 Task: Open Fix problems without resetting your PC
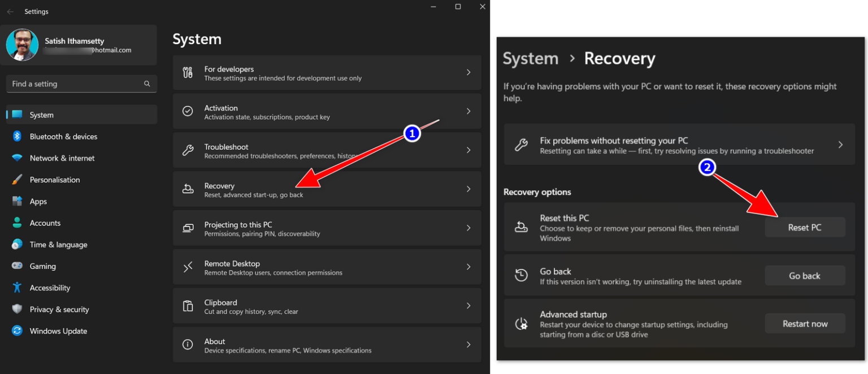tap(679, 144)
